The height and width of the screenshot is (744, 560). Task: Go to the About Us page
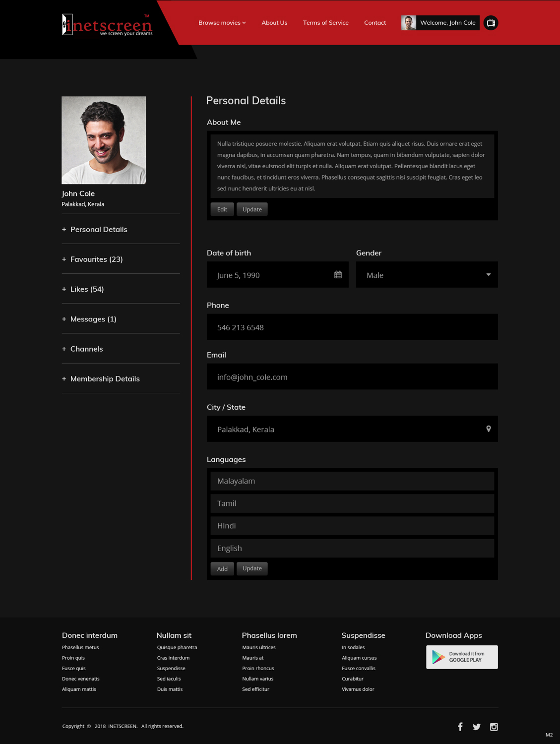(x=274, y=22)
